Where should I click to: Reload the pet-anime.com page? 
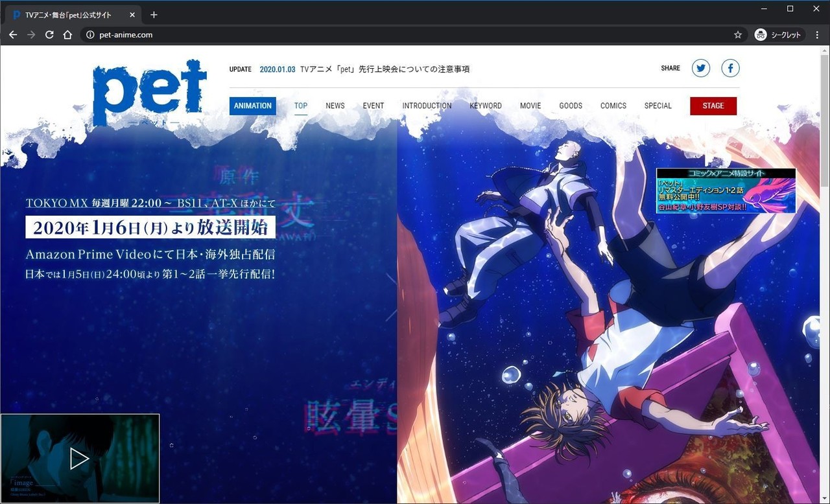coord(49,35)
